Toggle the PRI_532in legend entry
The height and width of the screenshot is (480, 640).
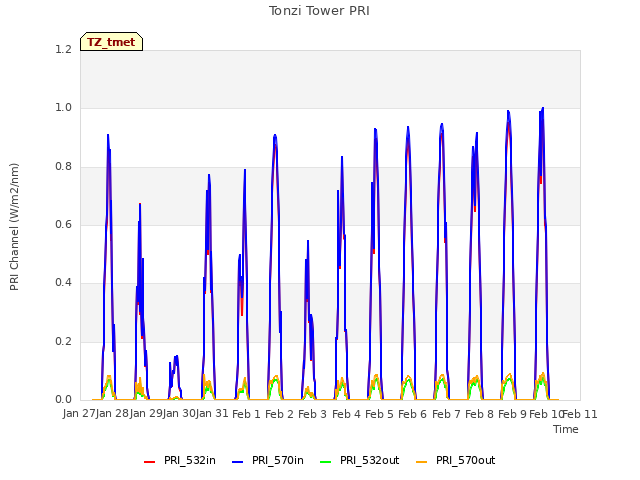point(180,460)
